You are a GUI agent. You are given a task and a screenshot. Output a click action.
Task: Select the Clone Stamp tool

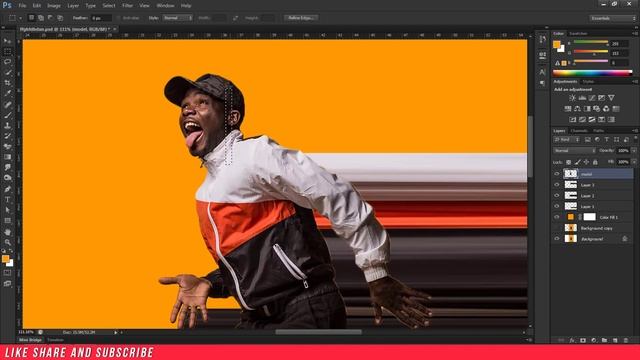tap(7, 125)
